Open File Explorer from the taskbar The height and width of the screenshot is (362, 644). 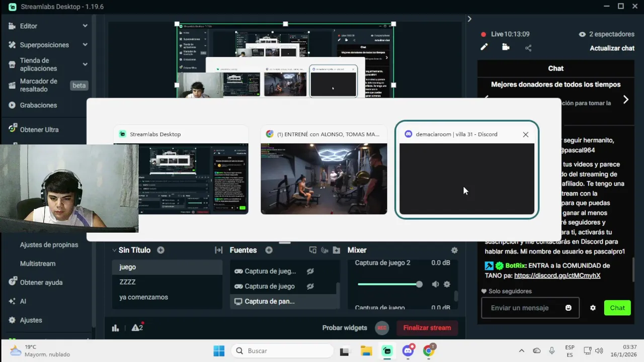click(366, 351)
